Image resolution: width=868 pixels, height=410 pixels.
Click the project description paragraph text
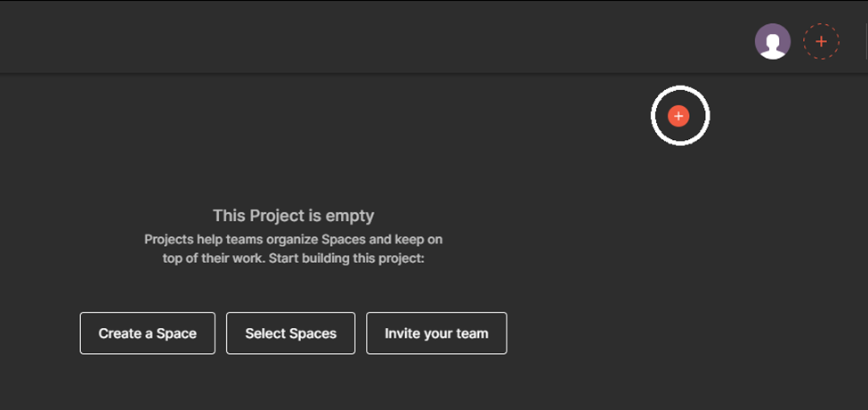point(293,250)
